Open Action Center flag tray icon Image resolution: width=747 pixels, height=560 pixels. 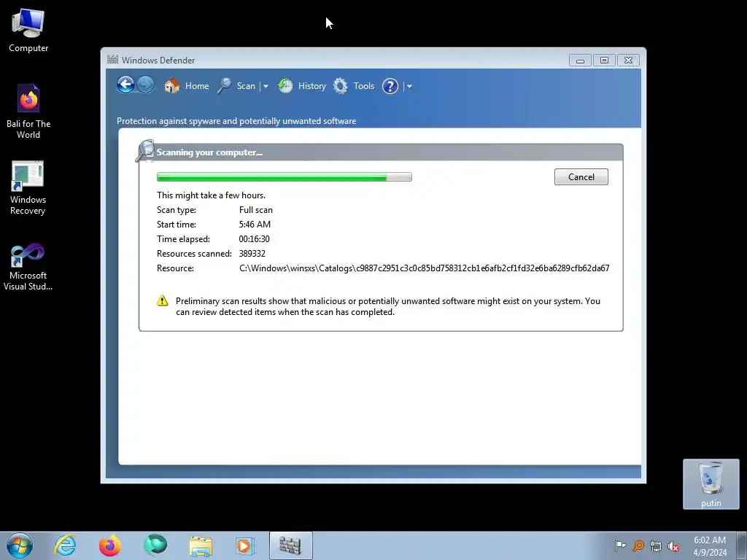pyautogui.click(x=620, y=545)
